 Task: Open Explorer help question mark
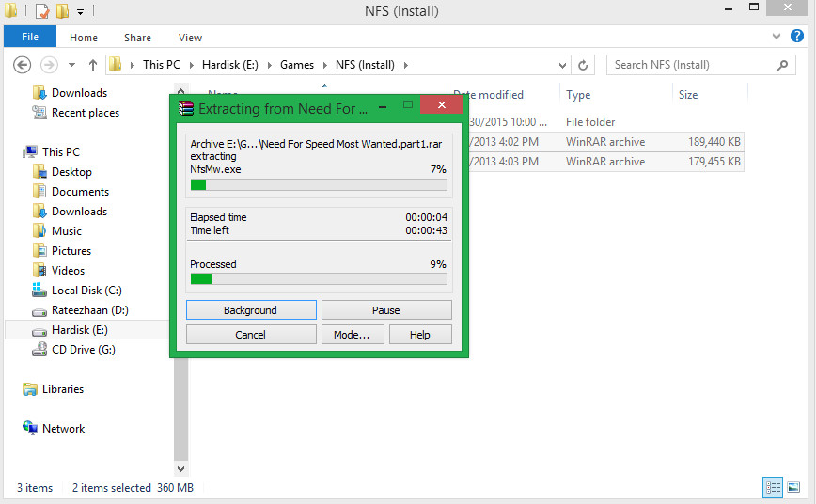pos(797,36)
